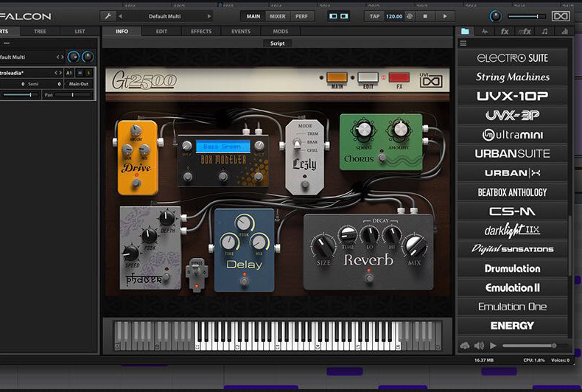The width and height of the screenshot is (582, 392).
Task: Click the cloud download icon in browser footer
Action: tap(465, 346)
